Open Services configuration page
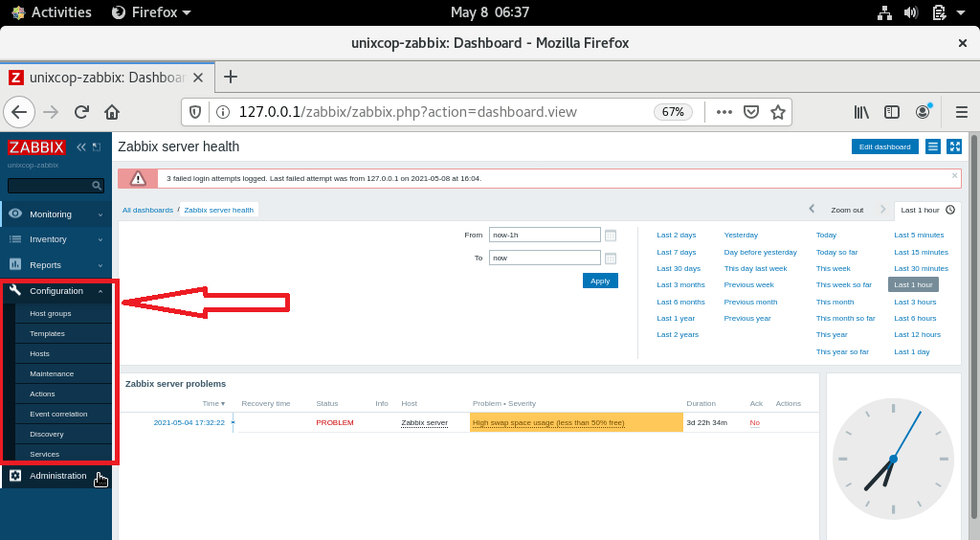Image resolution: width=980 pixels, height=540 pixels. (x=44, y=455)
